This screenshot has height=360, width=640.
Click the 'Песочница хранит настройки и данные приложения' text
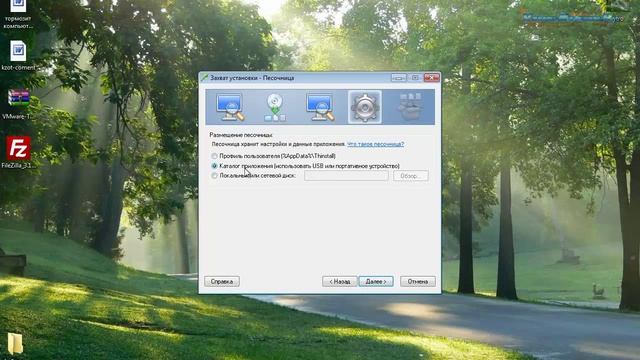(278, 144)
